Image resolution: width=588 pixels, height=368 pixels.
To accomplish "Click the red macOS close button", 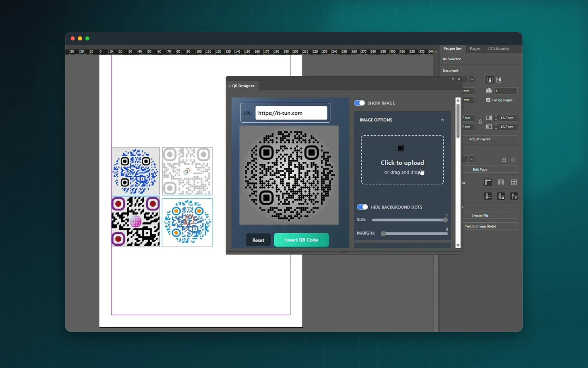I will point(73,38).
